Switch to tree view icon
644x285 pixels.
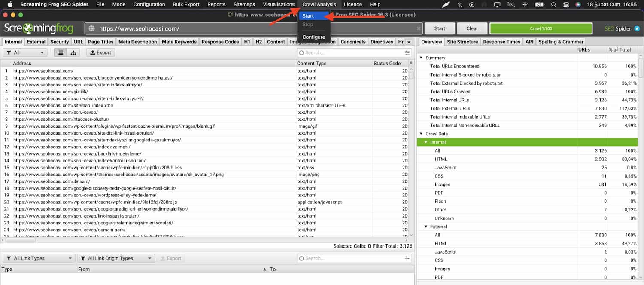tap(73, 53)
